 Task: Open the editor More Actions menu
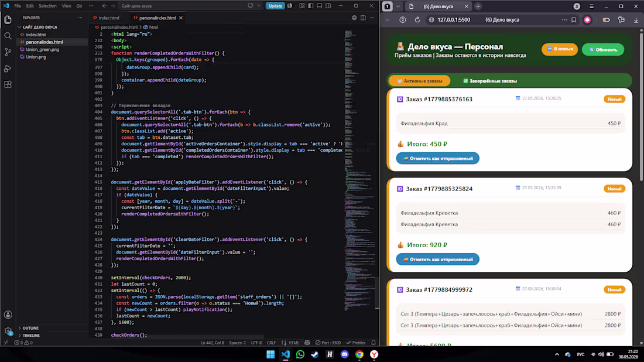coord(372,18)
